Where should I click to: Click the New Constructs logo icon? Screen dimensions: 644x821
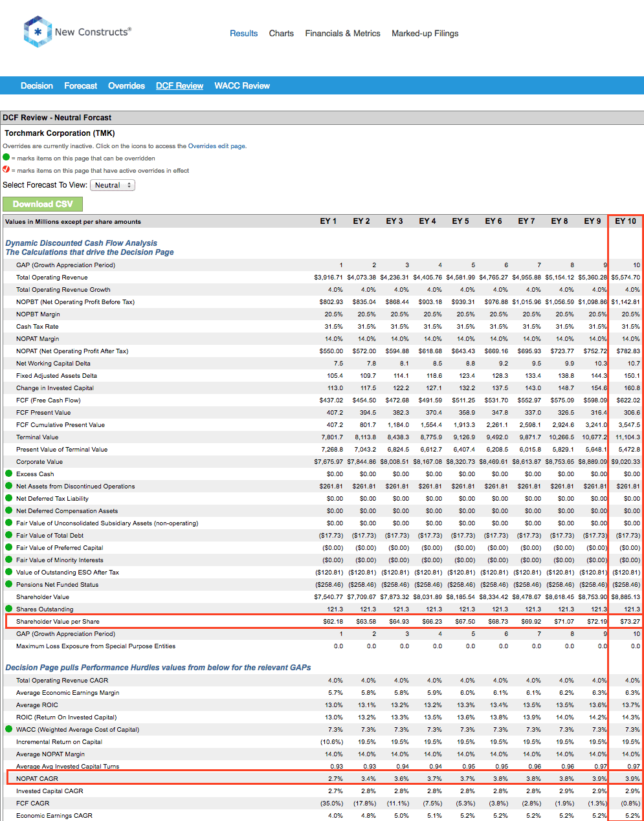click(x=38, y=32)
